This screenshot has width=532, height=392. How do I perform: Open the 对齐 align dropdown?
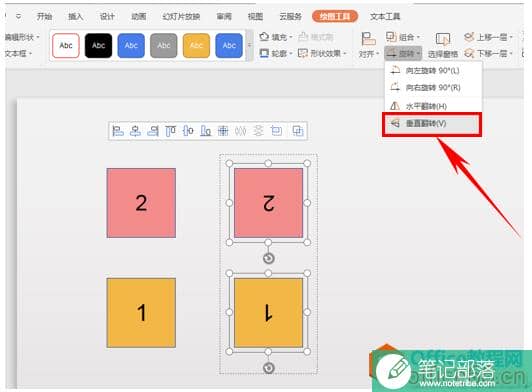[368, 45]
